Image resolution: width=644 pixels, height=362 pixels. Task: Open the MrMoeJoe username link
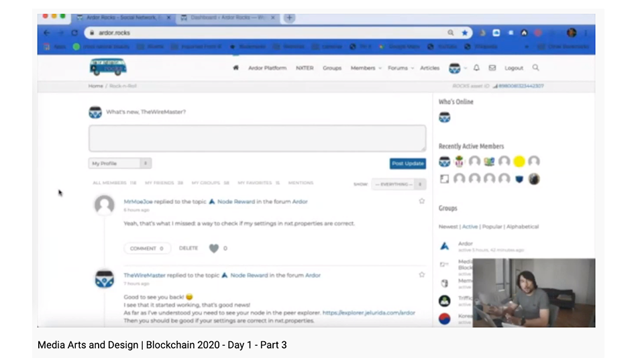[x=138, y=202]
